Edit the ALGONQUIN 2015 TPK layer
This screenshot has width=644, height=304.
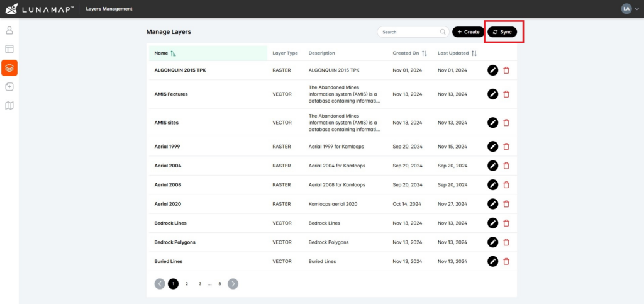(493, 70)
